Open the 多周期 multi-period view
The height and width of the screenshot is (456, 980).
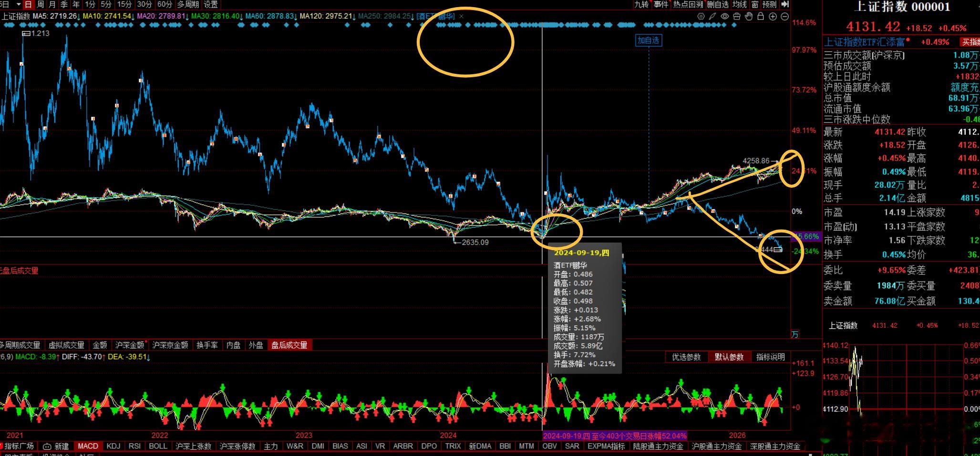[188, 4]
